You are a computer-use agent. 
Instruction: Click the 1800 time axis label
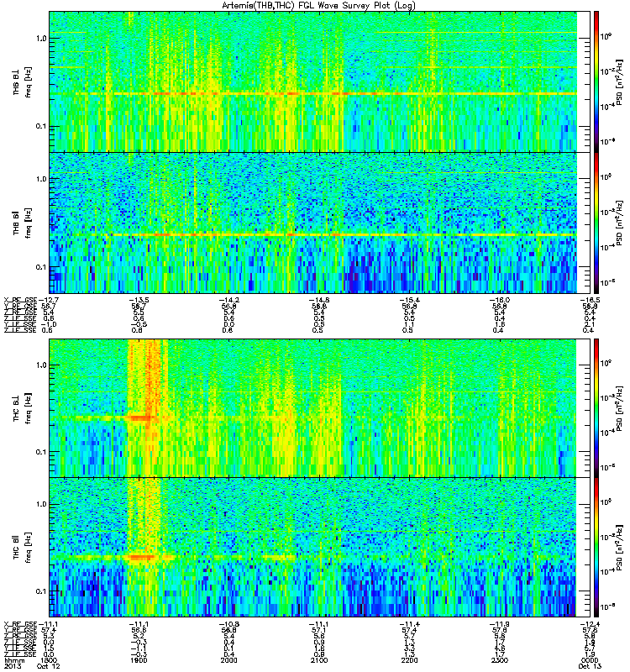(x=49, y=660)
